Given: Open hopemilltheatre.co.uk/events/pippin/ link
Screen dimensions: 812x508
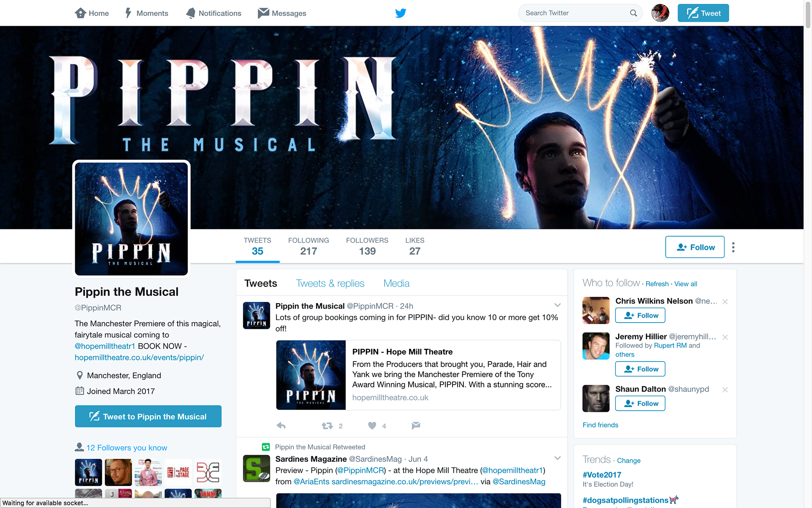Looking at the screenshot, I should pos(139,357).
